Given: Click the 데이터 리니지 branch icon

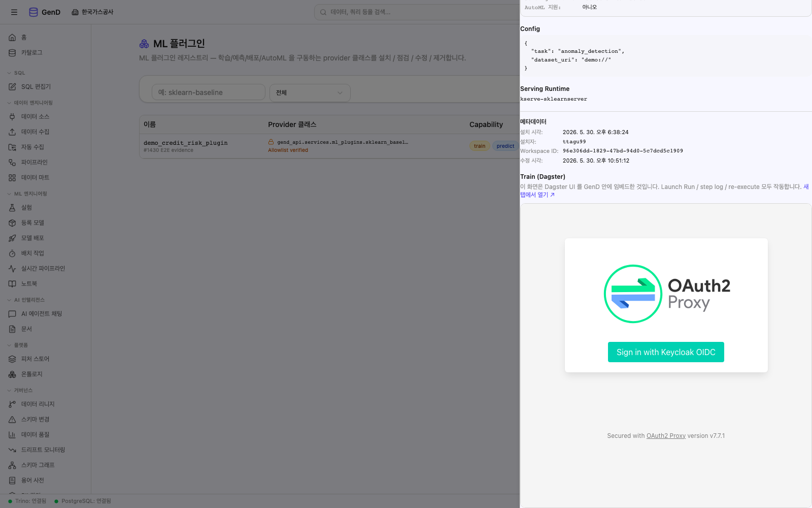Looking at the screenshot, I should coord(12,404).
